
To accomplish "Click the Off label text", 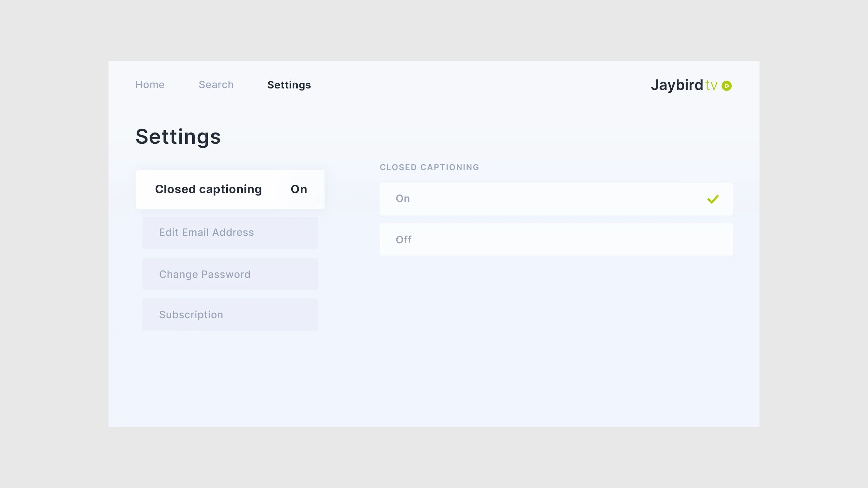I will pyautogui.click(x=403, y=240).
